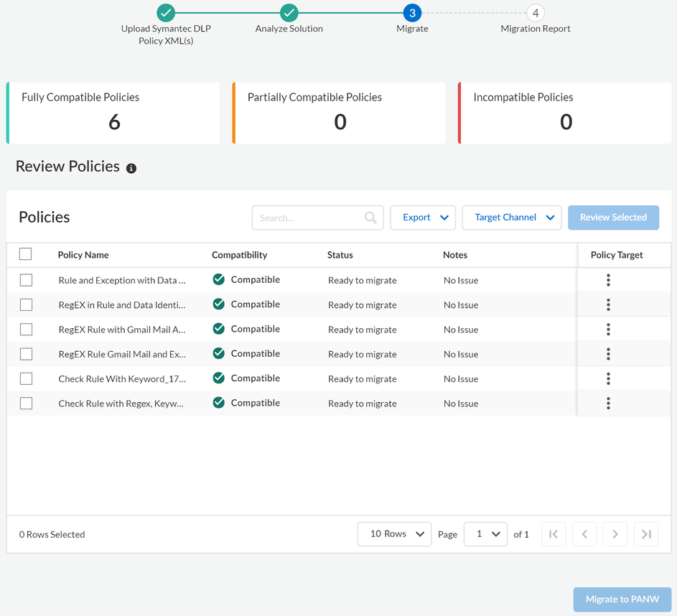Screen dimensions: 677x616
Task: Select checkbox for Check Rule with Regex row
Action: click(x=27, y=403)
